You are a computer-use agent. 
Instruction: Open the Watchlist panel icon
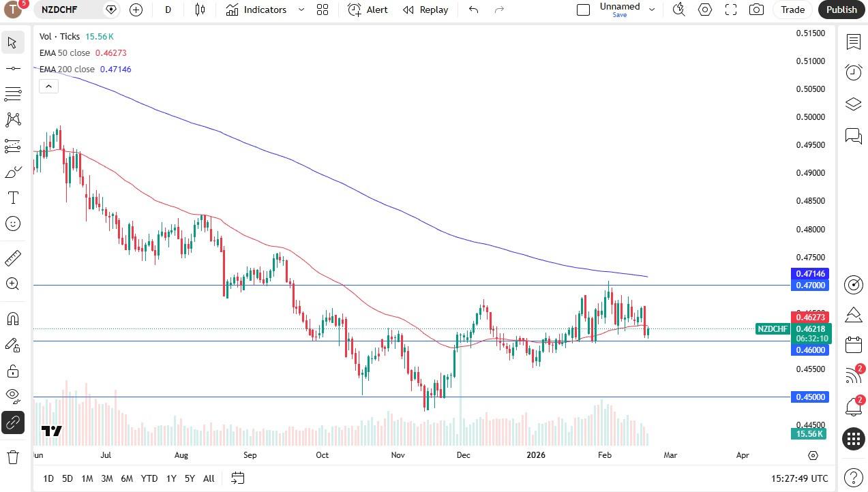[x=853, y=42]
